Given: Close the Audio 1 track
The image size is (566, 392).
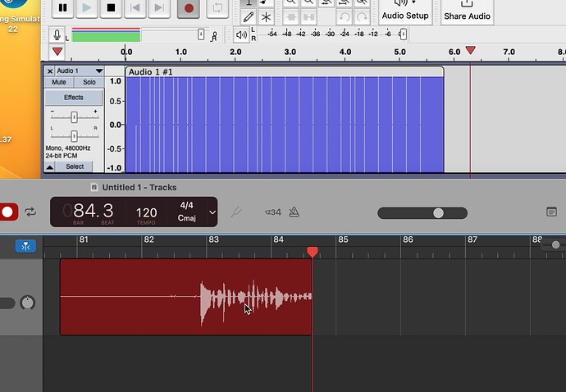Looking at the screenshot, I should tap(50, 71).
